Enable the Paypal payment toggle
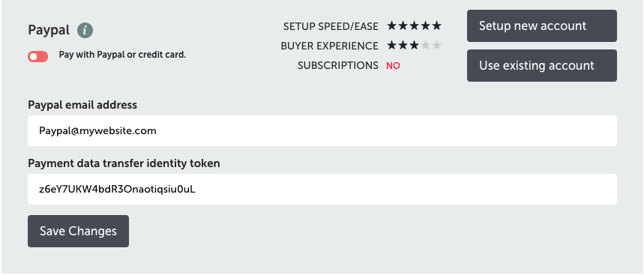Image resolution: width=644 pixels, height=275 pixels. pos(37,56)
